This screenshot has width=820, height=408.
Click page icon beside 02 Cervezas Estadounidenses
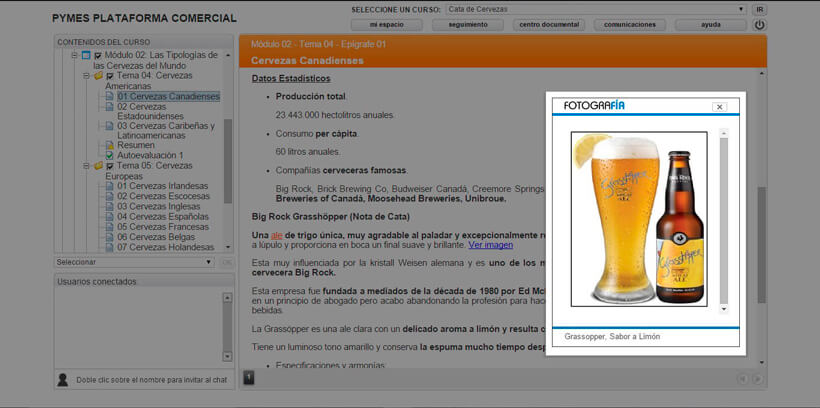[x=109, y=107]
